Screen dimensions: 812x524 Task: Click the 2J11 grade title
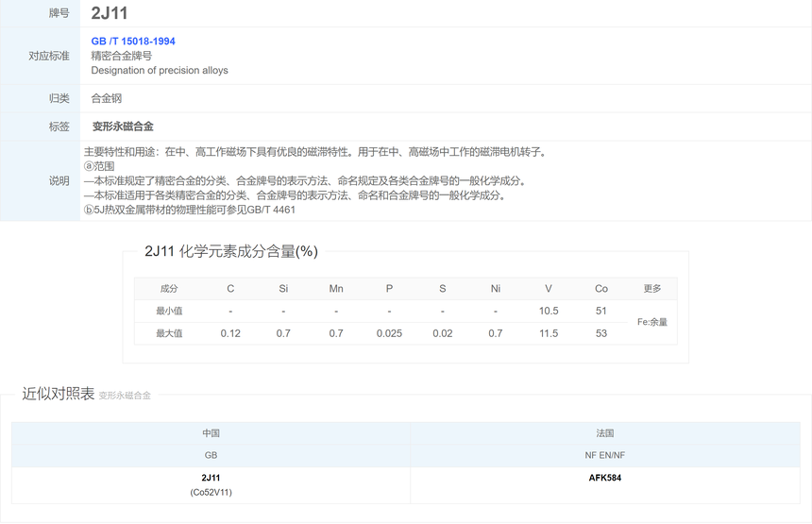[x=110, y=13]
